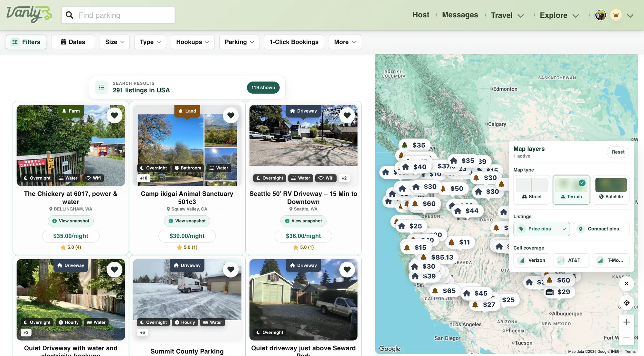644x356 pixels.
Task: Expand the Explore menu
Action: (x=559, y=15)
